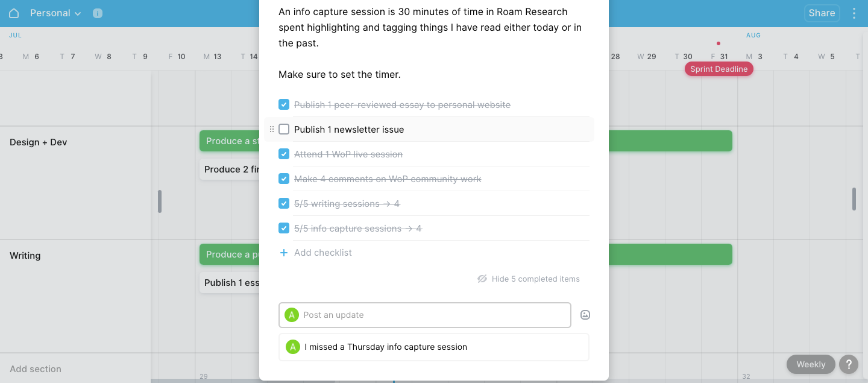Uncheck Publish 1 peer-reviewed essay item
868x383 pixels.
tap(284, 104)
